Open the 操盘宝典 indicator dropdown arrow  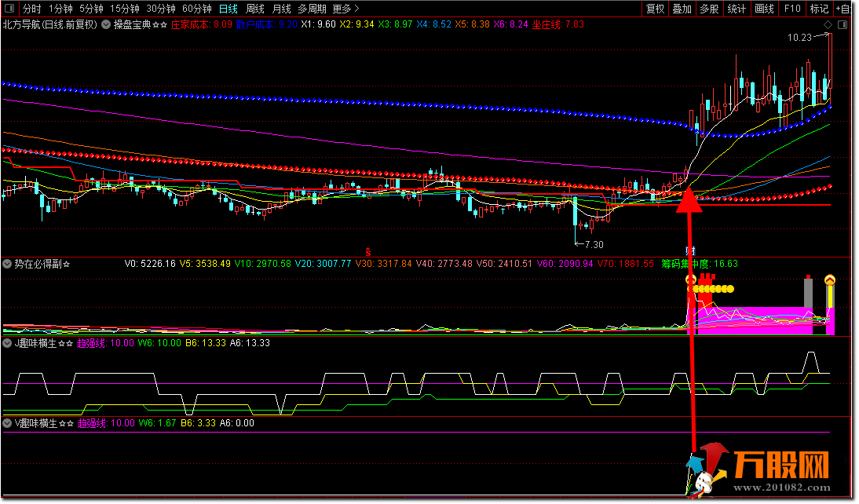click(106, 24)
